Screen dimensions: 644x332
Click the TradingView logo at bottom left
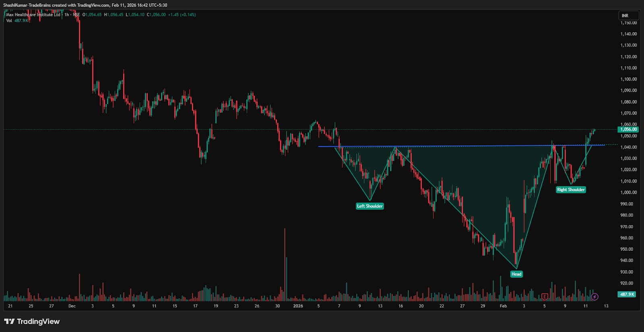coord(32,322)
